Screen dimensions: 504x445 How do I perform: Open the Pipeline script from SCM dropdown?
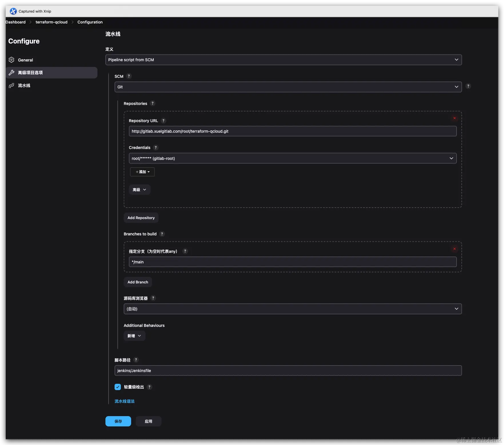click(x=283, y=60)
